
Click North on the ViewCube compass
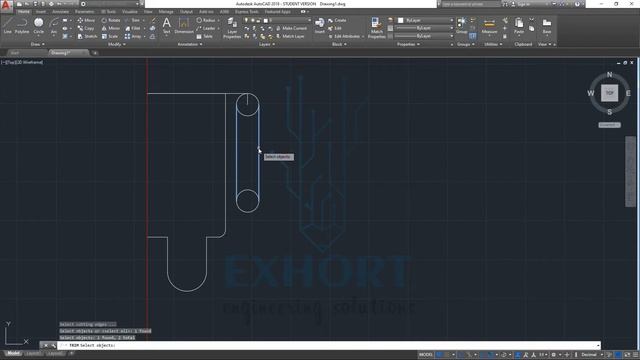(609, 75)
